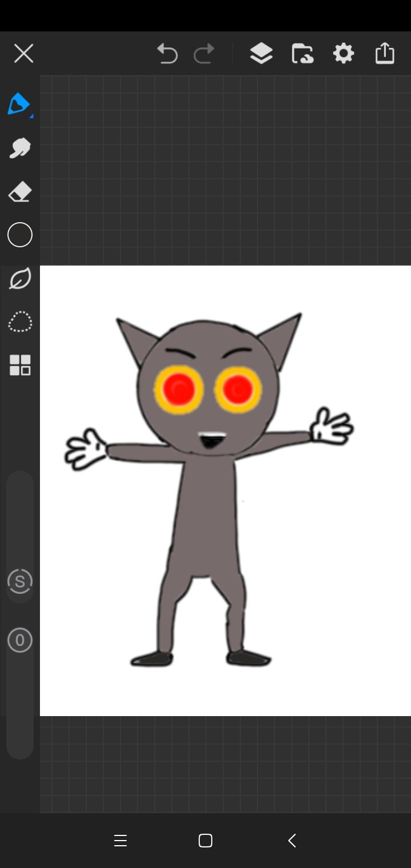Tap the Android home button

[x=205, y=841]
